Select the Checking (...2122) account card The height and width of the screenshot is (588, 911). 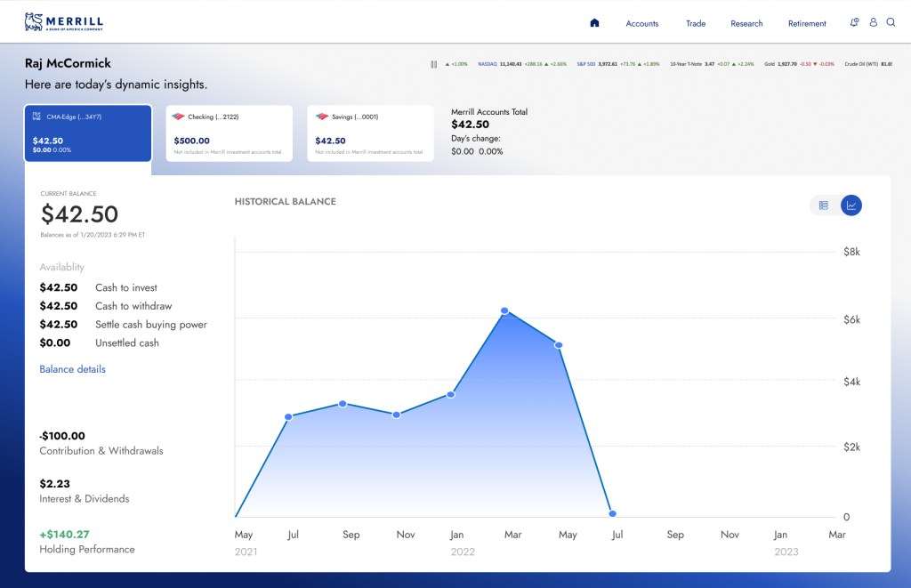tap(230, 133)
